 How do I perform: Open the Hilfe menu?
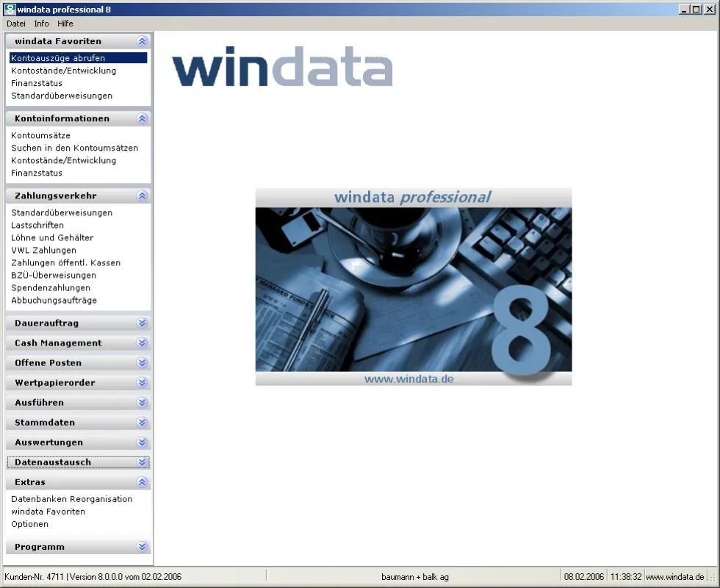click(65, 24)
